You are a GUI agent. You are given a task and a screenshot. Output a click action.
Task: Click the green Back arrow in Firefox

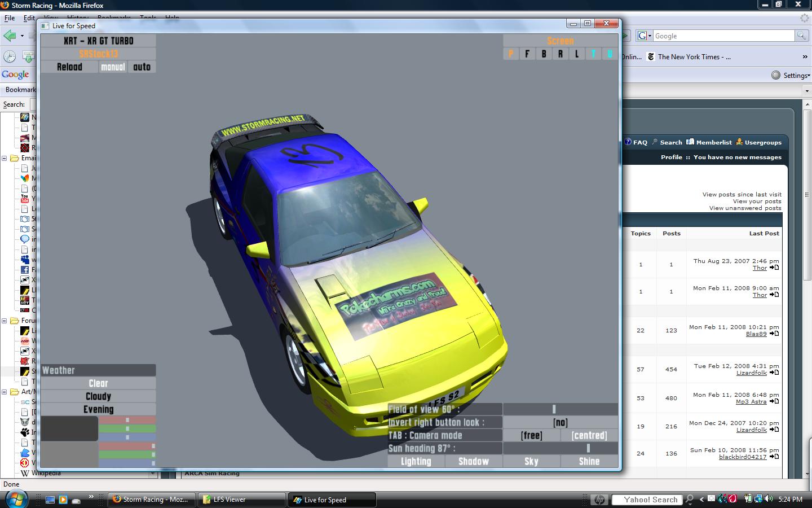(x=10, y=36)
